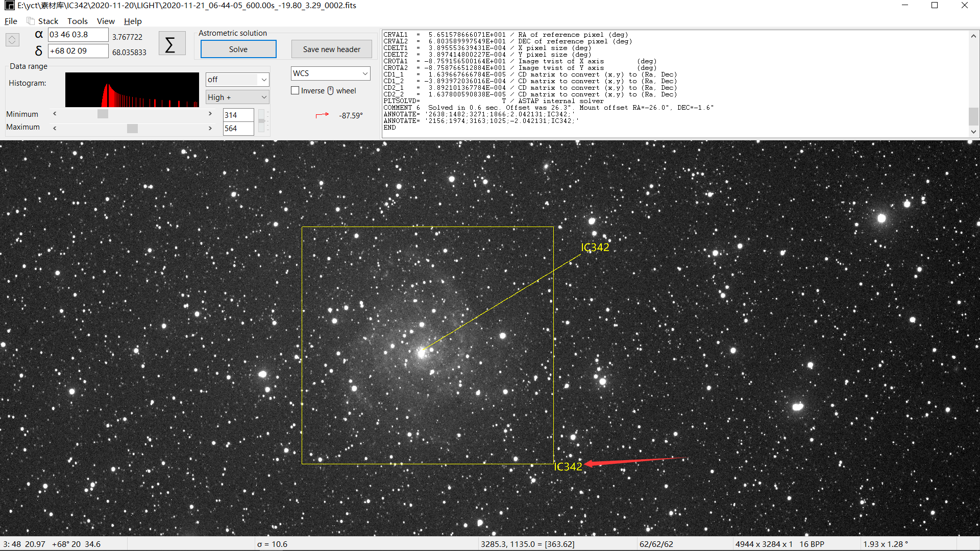Screen dimensions: 980x551
Task: Click right arrow of Minimum slider
Action: coord(210,114)
